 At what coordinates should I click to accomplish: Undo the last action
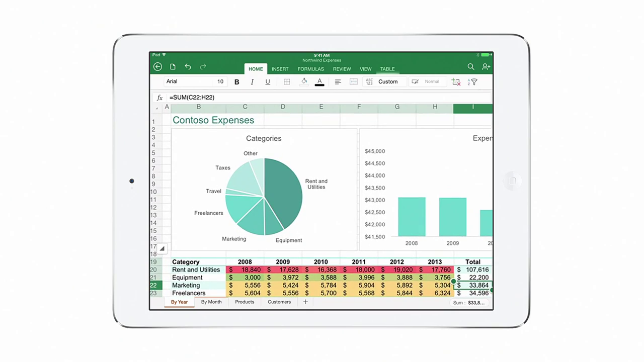pyautogui.click(x=188, y=66)
